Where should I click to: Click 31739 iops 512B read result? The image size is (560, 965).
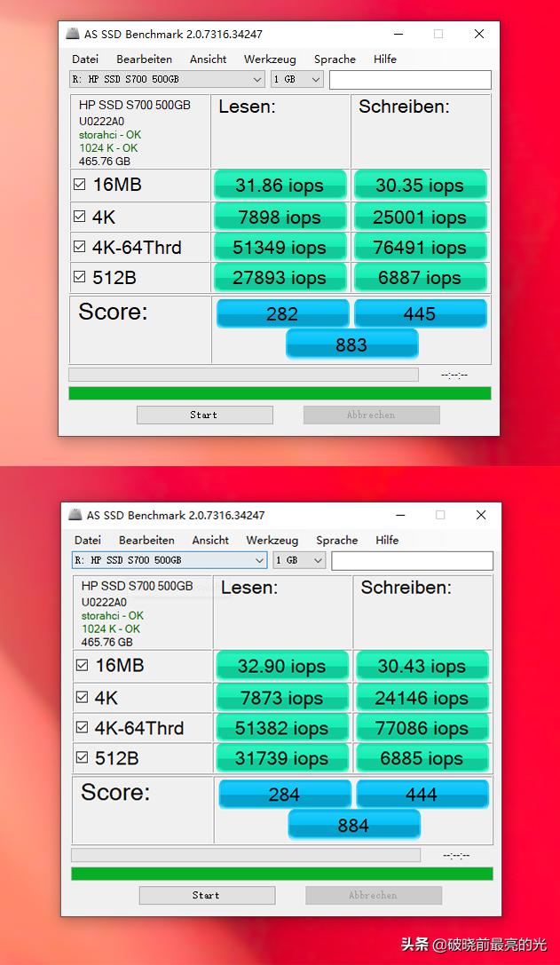282,757
